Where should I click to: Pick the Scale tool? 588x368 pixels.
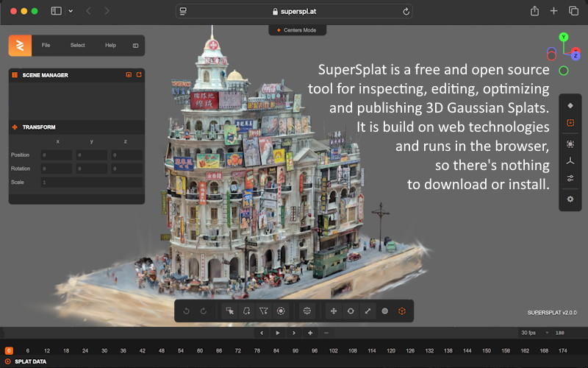tap(367, 311)
